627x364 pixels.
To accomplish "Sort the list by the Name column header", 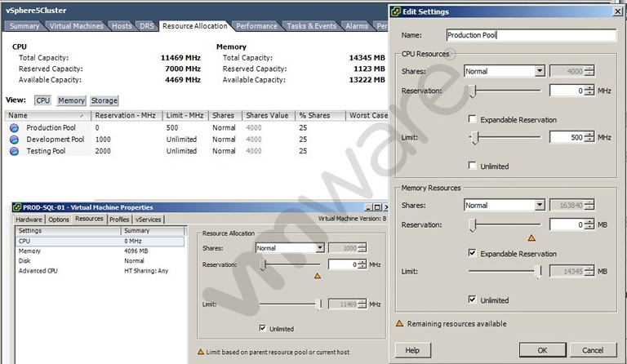I will click(47, 115).
